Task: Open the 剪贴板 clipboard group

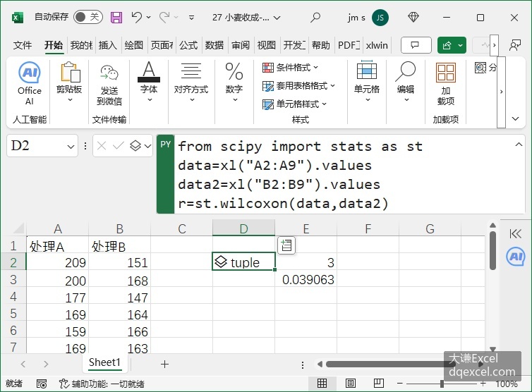Action: (69, 82)
